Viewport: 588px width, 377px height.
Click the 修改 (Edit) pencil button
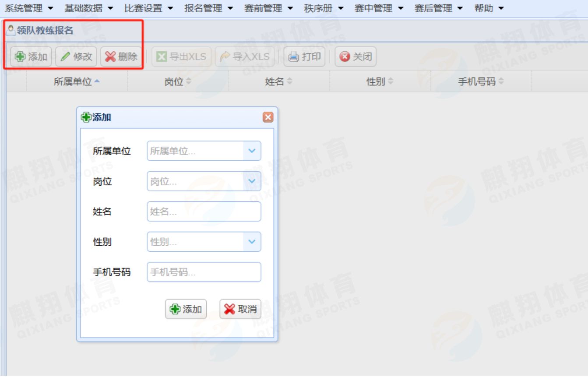tap(76, 57)
